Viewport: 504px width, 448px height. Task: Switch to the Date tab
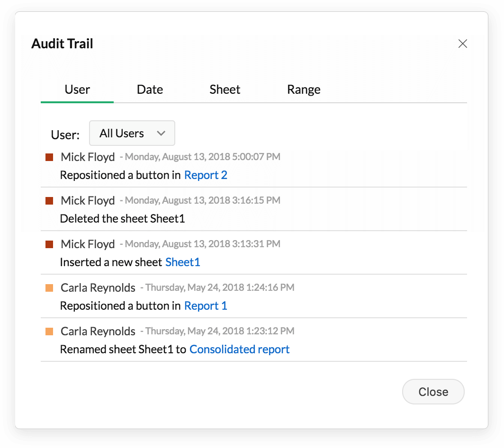click(x=150, y=89)
